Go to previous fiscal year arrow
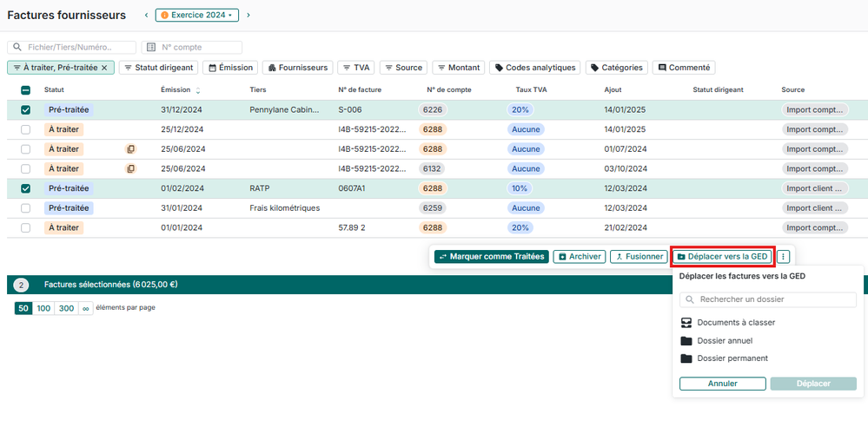Screen dimensions: 868x427 (146, 16)
